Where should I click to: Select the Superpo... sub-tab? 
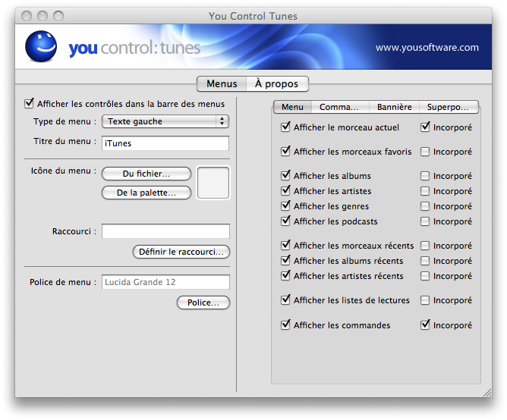click(448, 107)
